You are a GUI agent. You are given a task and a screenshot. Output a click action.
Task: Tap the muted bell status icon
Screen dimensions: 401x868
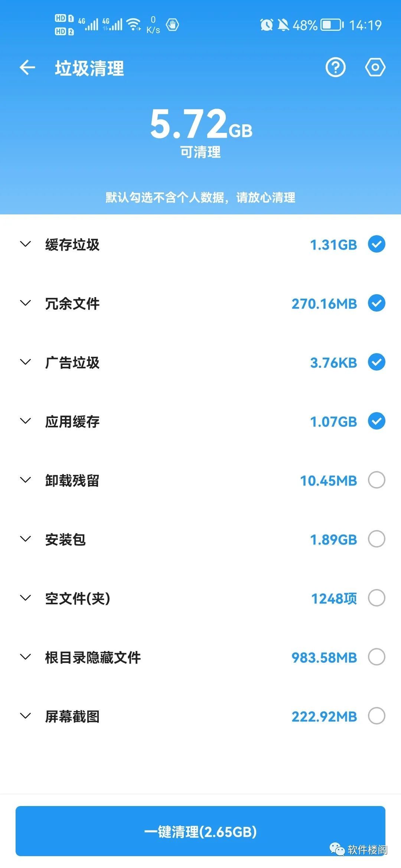click(x=283, y=25)
